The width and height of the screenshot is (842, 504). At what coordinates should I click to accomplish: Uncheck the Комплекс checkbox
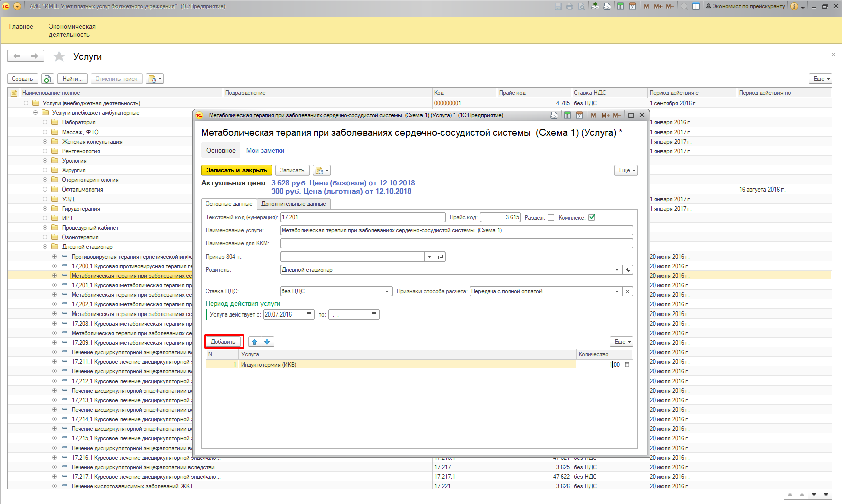click(592, 218)
